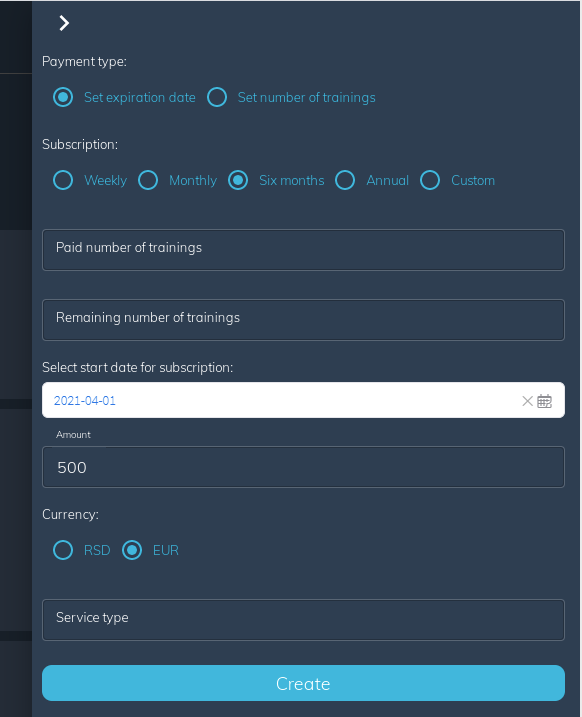
Task: Choose Six months subscription
Action: (x=238, y=180)
